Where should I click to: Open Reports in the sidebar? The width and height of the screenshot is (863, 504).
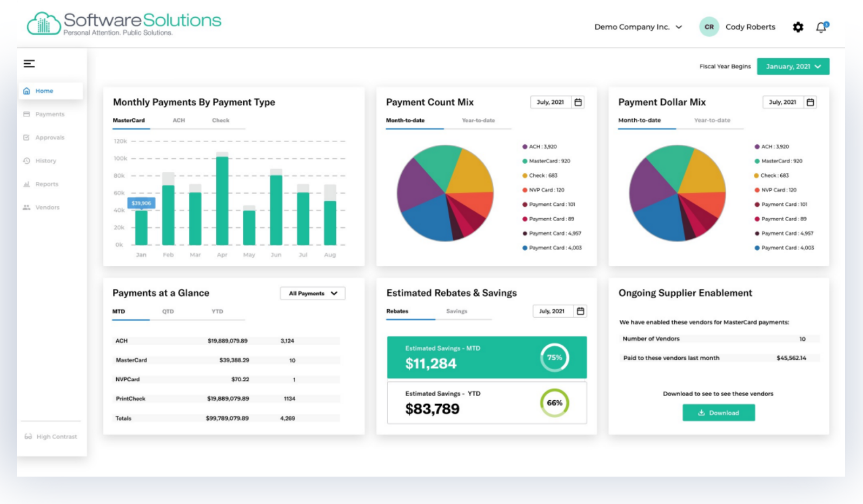coord(47,184)
